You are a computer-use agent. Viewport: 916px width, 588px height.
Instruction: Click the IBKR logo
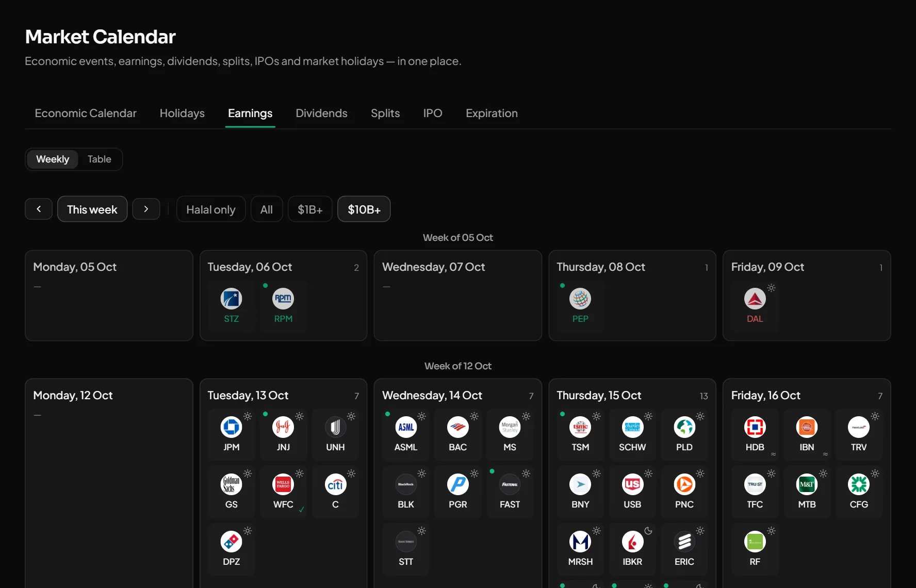pos(632,542)
